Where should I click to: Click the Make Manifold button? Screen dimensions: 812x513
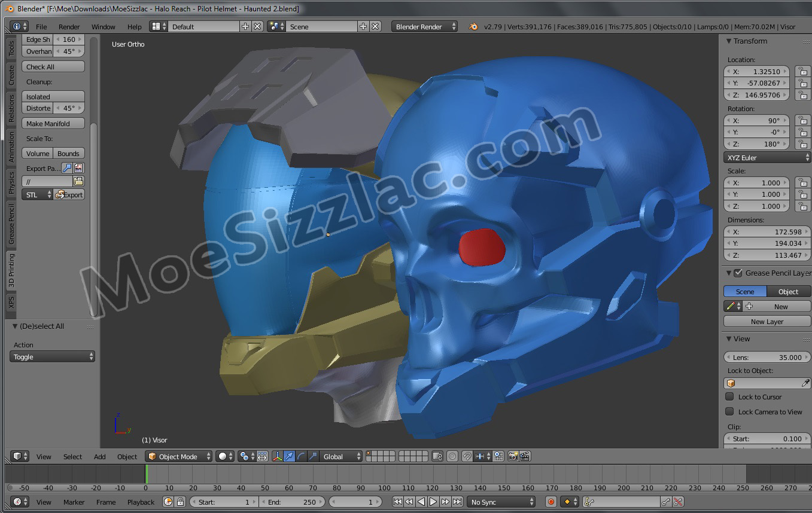click(53, 123)
